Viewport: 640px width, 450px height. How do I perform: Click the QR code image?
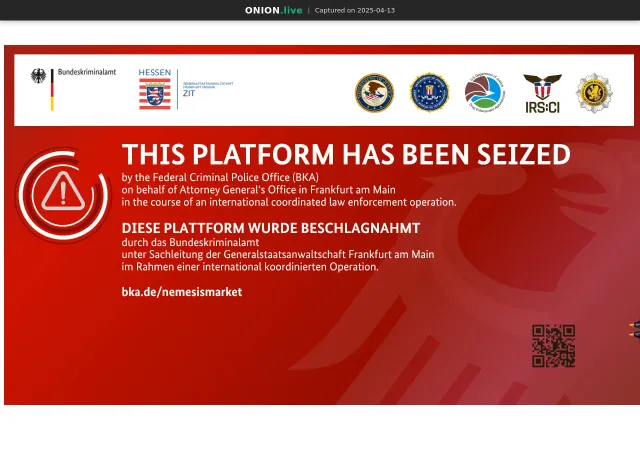[x=553, y=346]
